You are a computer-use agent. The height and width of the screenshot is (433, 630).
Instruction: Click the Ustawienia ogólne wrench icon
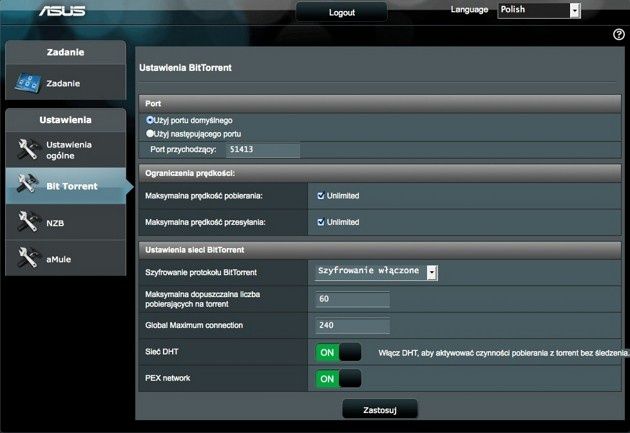point(28,149)
